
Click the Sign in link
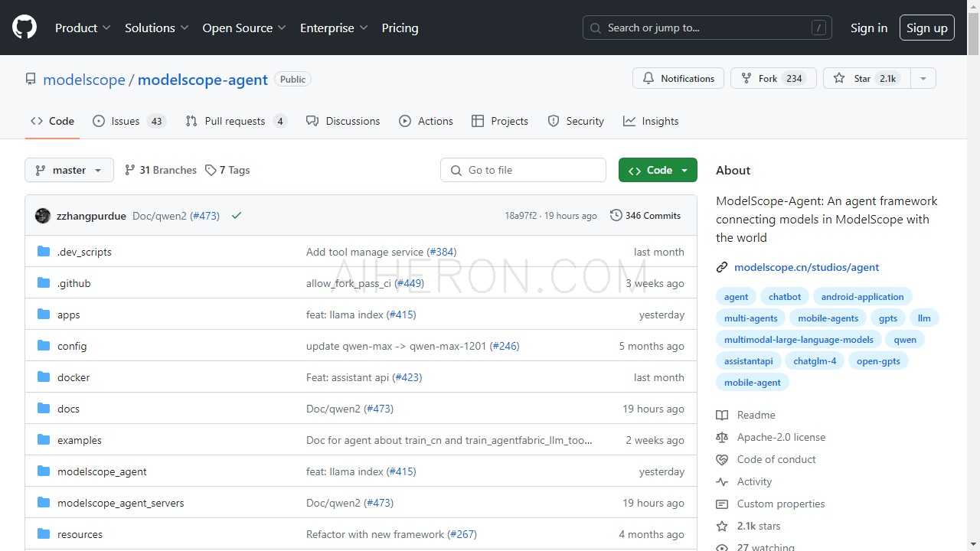[x=869, y=28]
